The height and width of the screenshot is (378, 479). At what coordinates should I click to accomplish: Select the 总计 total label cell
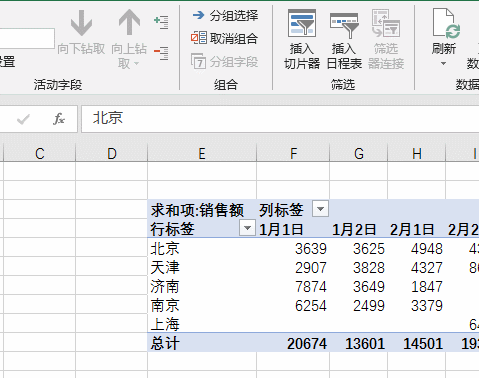pyautogui.click(x=202, y=343)
